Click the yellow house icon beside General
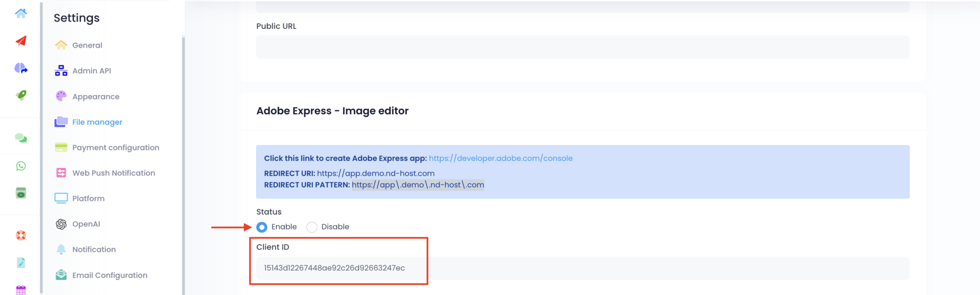980x295 pixels. tap(61, 45)
